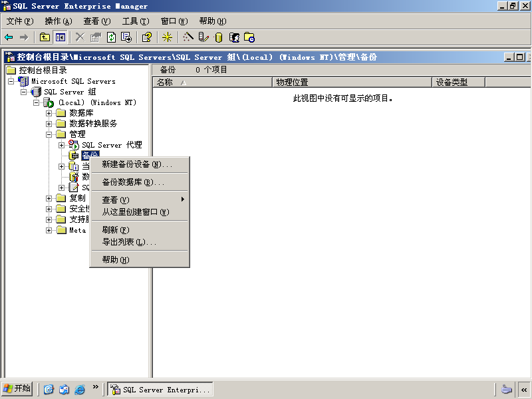Viewport: 532px width, 399px height.
Task: Open the 帮助(H) menu bar item
Action: pyautogui.click(x=213, y=21)
